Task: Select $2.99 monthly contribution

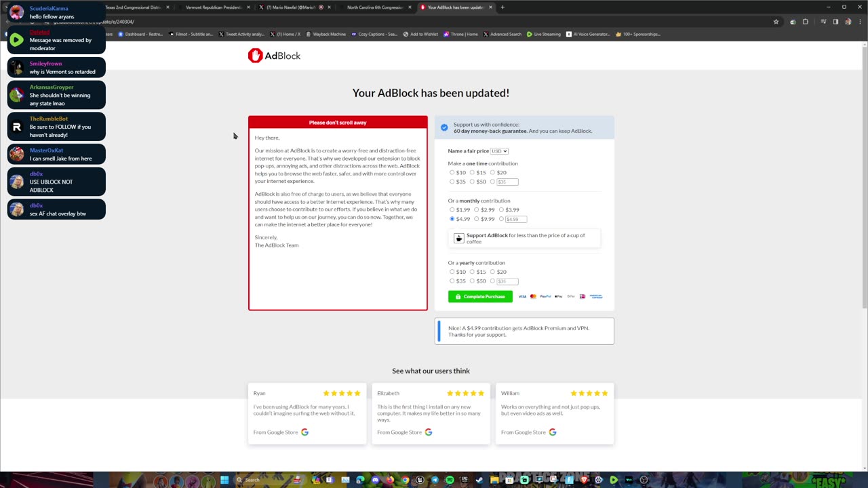Action: point(477,209)
